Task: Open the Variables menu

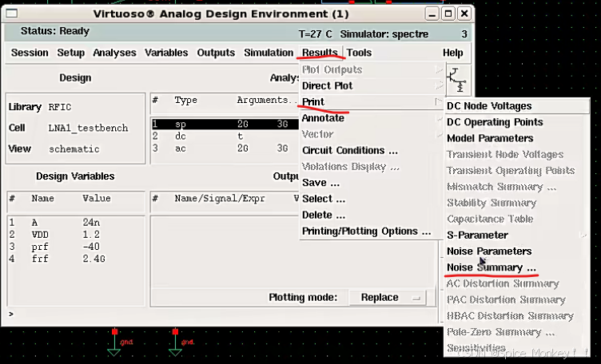Action: 166,53
